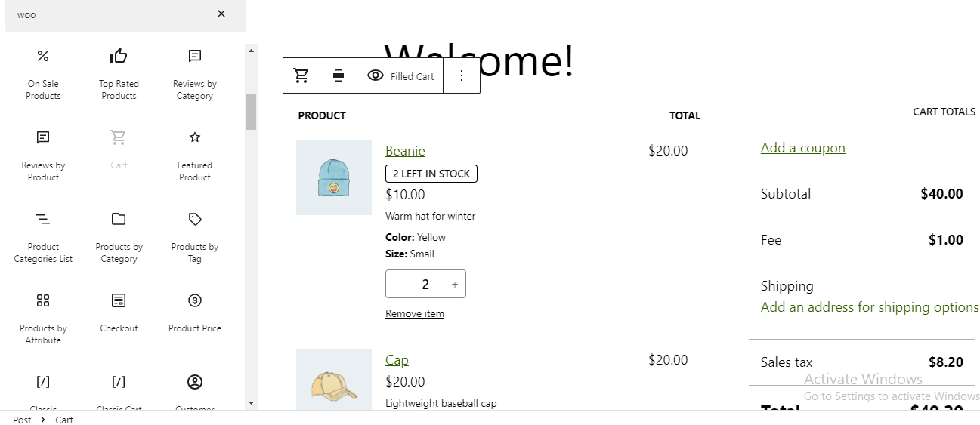This screenshot has height=425, width=980.
Task: Remove the Beanie item from cart
Action: [x=415, y=313]
